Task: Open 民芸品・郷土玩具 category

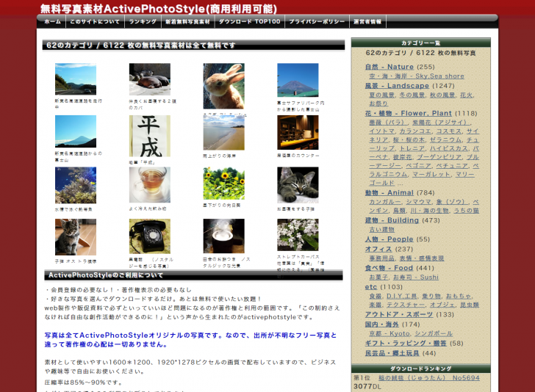Action: [392, 353]
